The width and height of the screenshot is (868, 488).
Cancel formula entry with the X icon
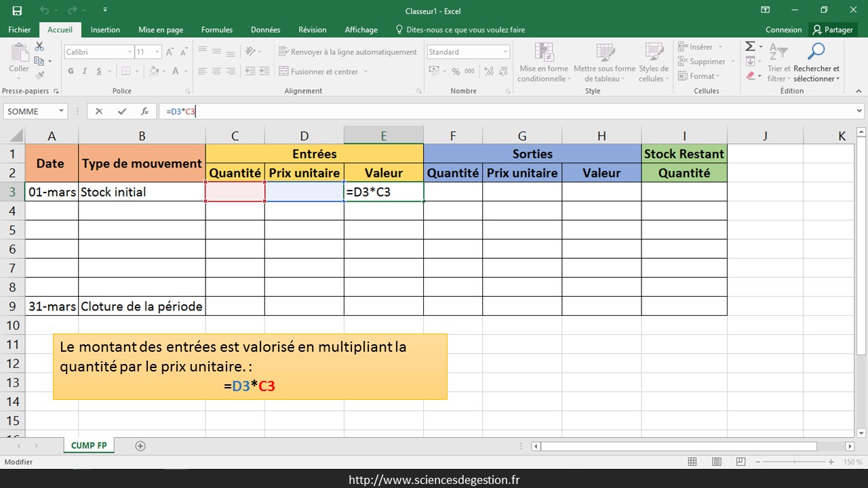point(99,111)
